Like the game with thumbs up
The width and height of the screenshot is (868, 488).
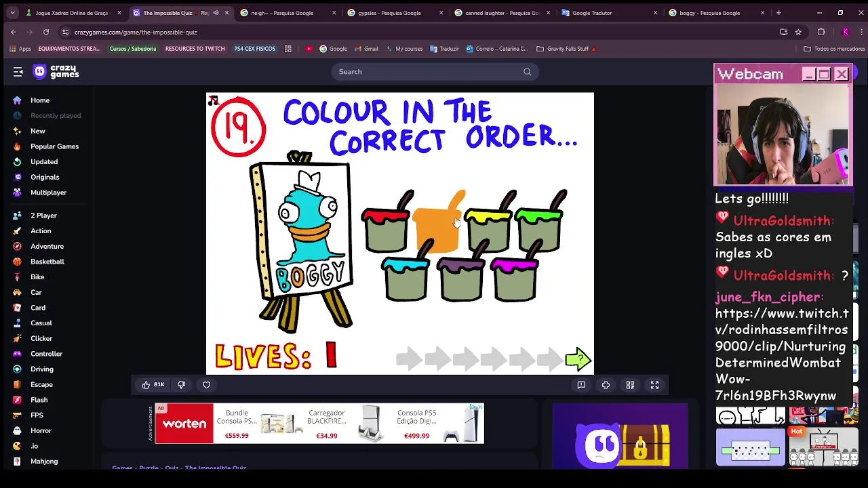[153, 385]
